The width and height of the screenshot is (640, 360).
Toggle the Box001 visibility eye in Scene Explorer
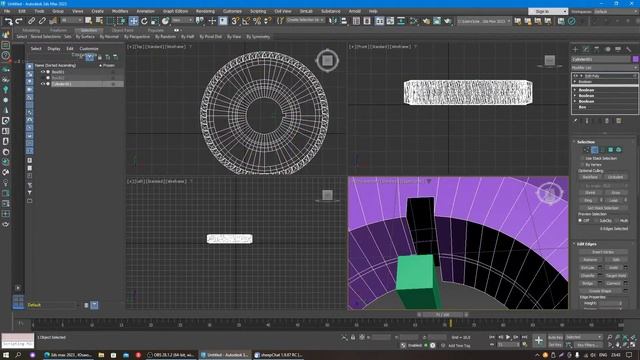point(42,72)
